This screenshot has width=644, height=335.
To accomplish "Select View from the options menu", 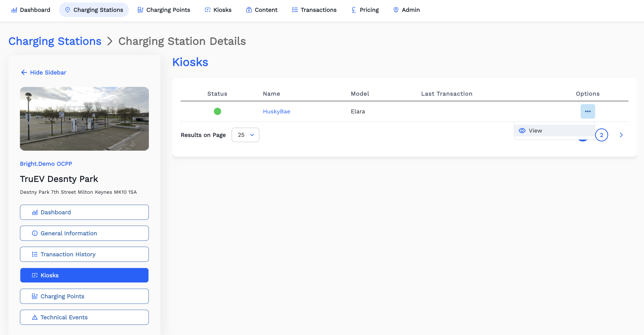I will [535, 131].
